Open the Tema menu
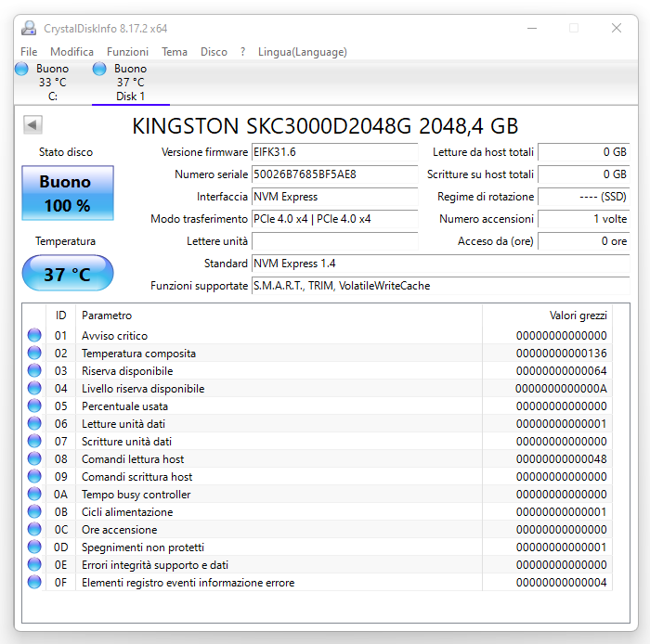This screenshot has width=650, height=644. (175, 52)
